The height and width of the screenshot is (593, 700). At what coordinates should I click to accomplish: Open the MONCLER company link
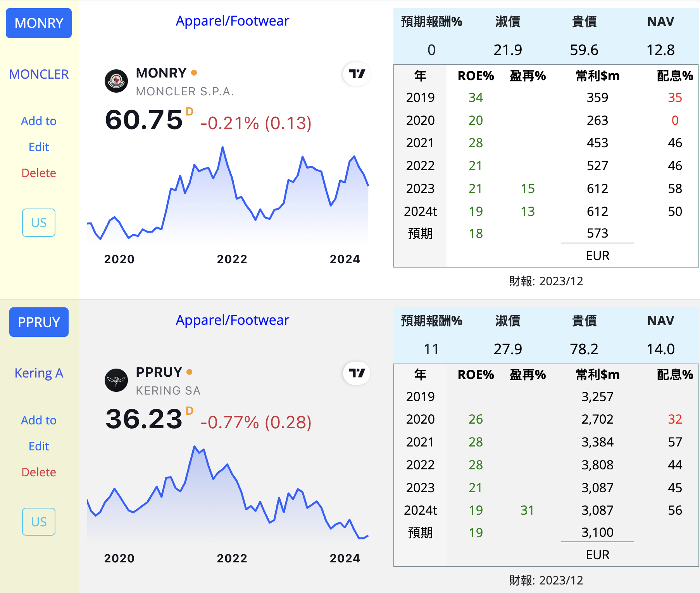tap(39, 74)
